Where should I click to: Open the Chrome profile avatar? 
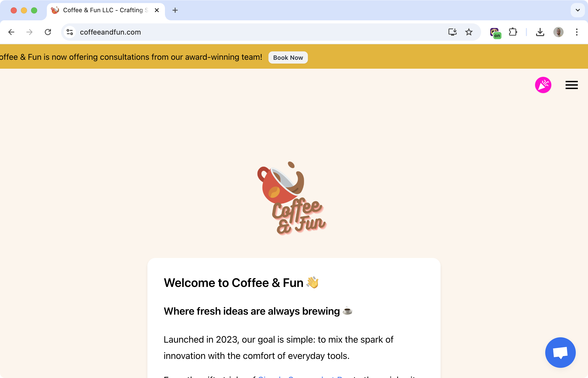[558, 32]
